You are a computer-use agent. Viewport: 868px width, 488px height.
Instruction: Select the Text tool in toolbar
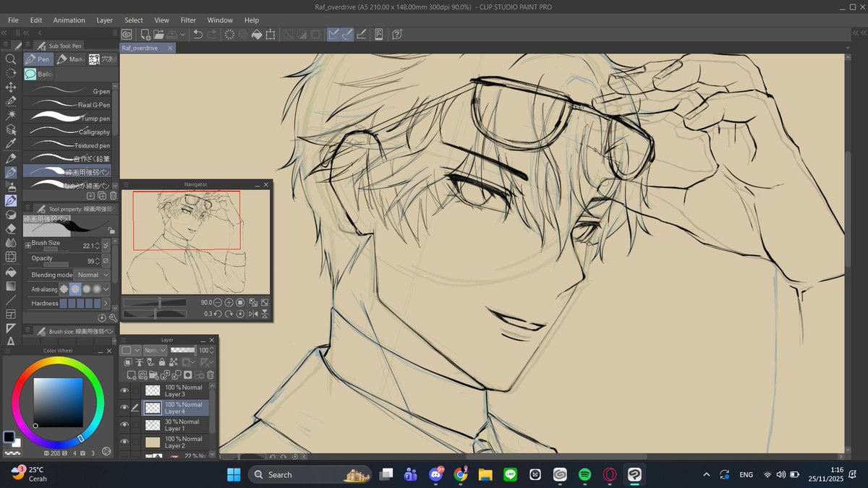[x=11, y=341]
